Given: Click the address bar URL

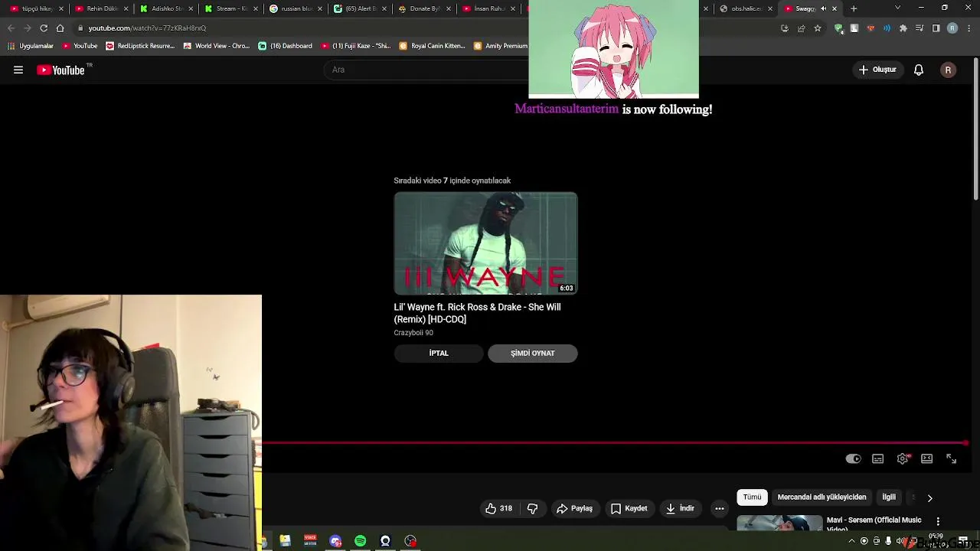Looking at the screenshot, I should pos(147,28).
